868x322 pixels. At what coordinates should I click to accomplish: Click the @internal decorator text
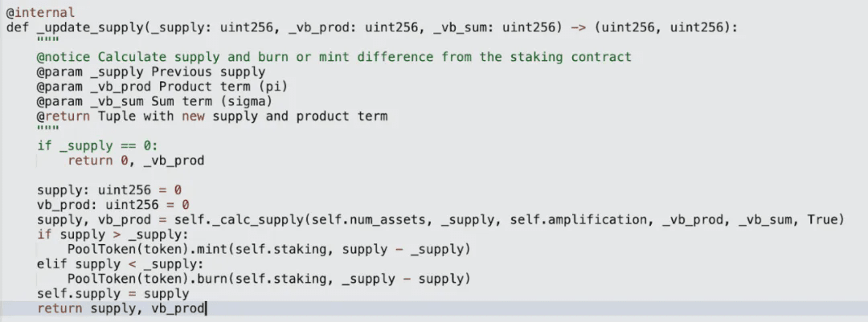click(x=40, y=13)
